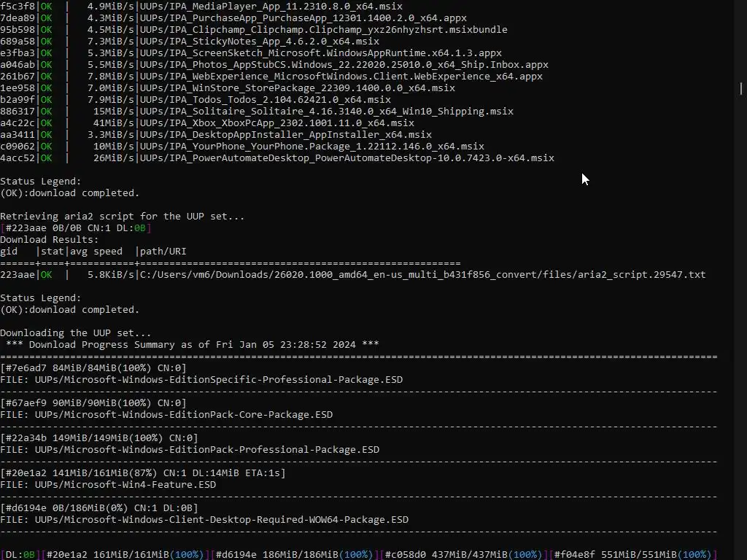
Task: Click the '#223aae 0B/0B CN:1' progress line
Action: coord(76,228)
